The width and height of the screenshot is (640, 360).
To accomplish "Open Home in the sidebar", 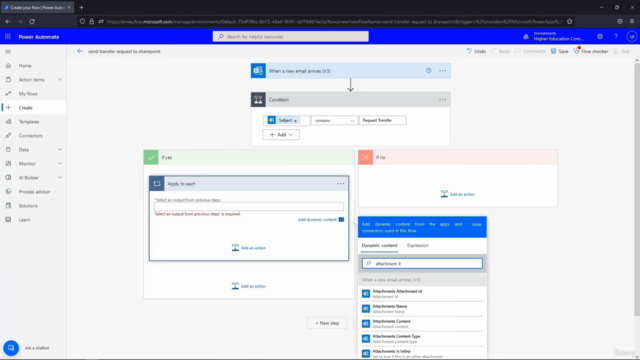I will [25, 66].
